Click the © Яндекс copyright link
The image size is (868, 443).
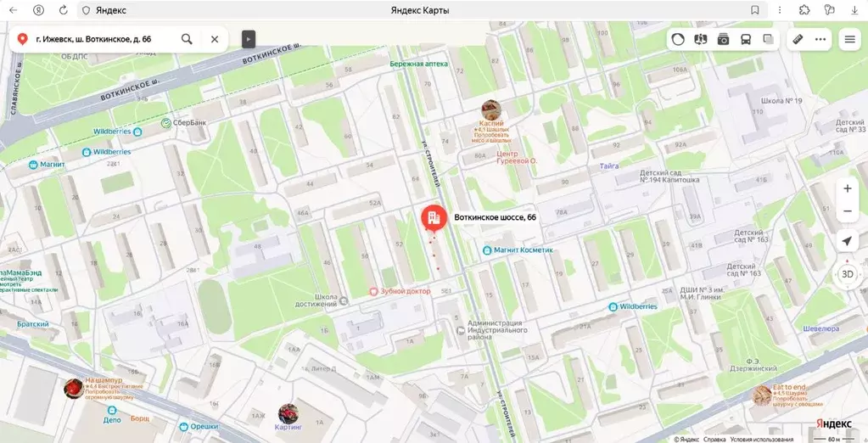pos(686,439)
